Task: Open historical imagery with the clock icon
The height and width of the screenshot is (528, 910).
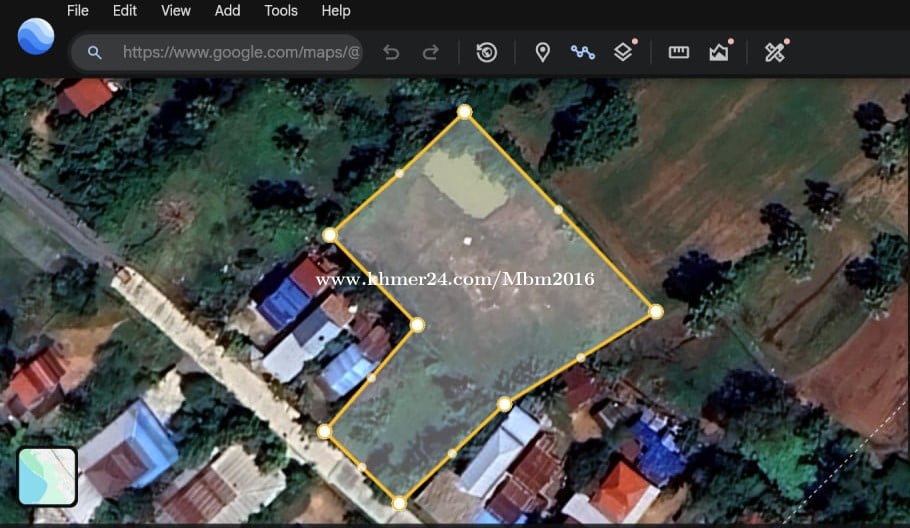Action: [487, 52]
